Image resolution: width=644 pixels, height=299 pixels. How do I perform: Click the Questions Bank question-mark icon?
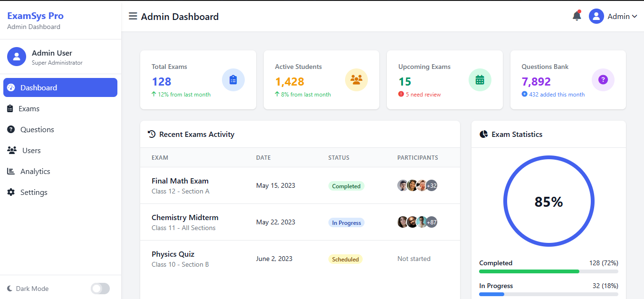603,80
